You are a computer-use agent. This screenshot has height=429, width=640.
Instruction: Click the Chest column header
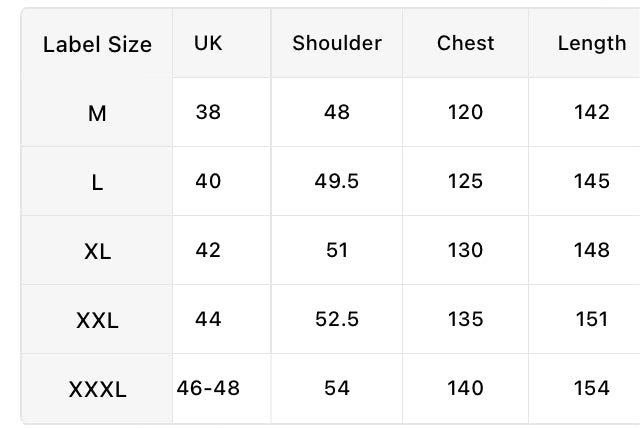(465, 43)
